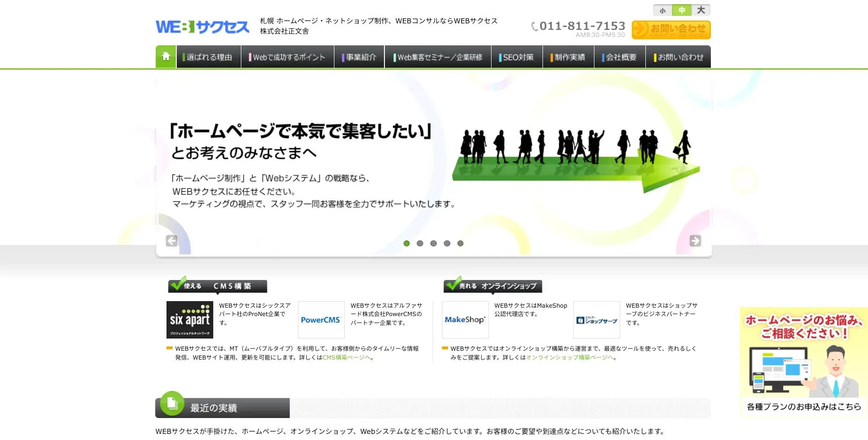Click the PowerCMS partner logo
The height and width of the screenshot is (440, 868).
321,319
